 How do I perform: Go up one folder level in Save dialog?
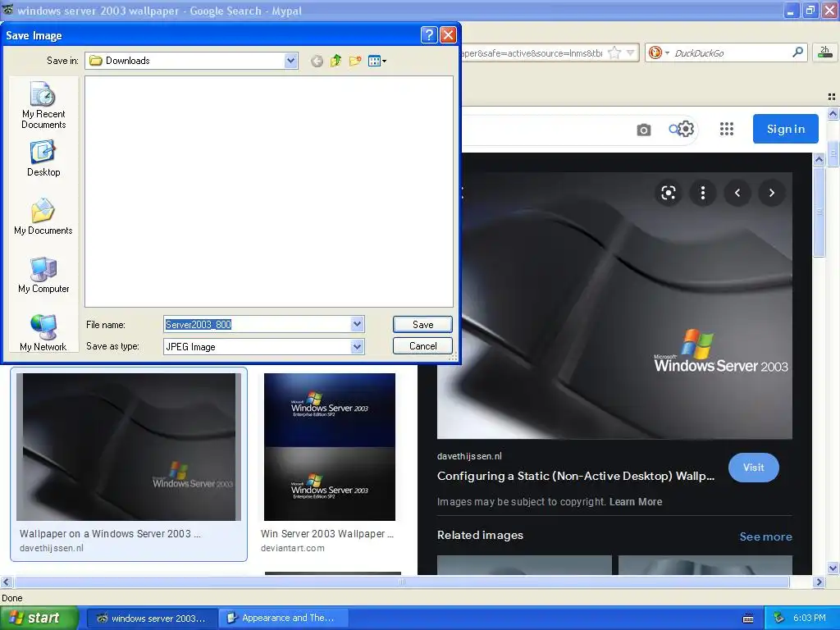point(336,61)
